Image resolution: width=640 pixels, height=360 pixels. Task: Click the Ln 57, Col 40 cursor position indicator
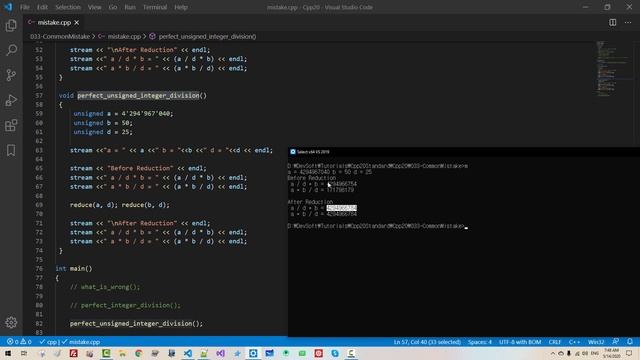427,342
